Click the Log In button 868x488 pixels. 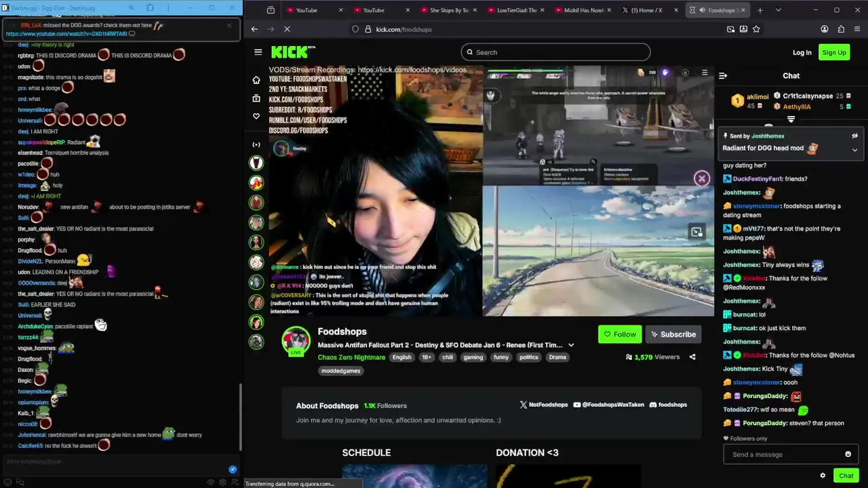click(802, 52)
